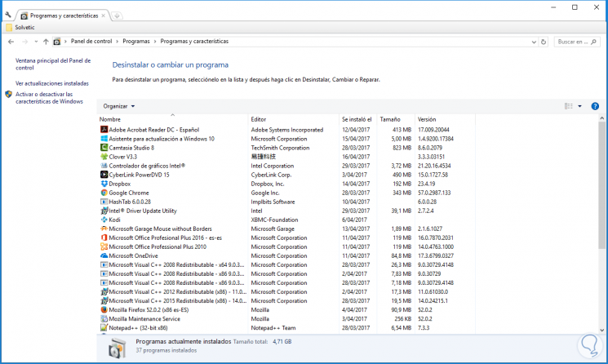Image resolution: width=608 pixels, height=364 pixels.
Task: Select Microsoft Visual C++ 2012 Redistributable row
Action: point(287,291)
